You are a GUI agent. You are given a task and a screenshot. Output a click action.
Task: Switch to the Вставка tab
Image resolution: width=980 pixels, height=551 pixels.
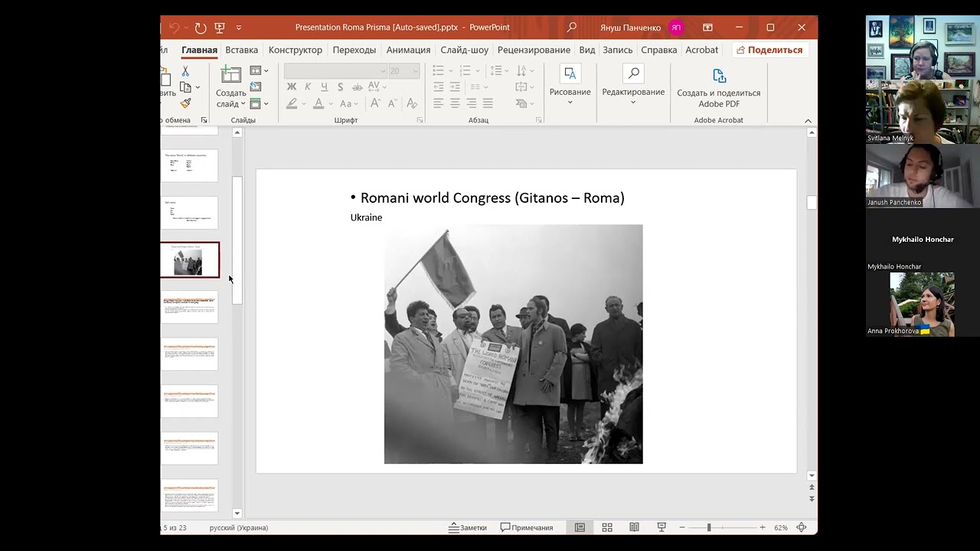(x=242, y=50)
